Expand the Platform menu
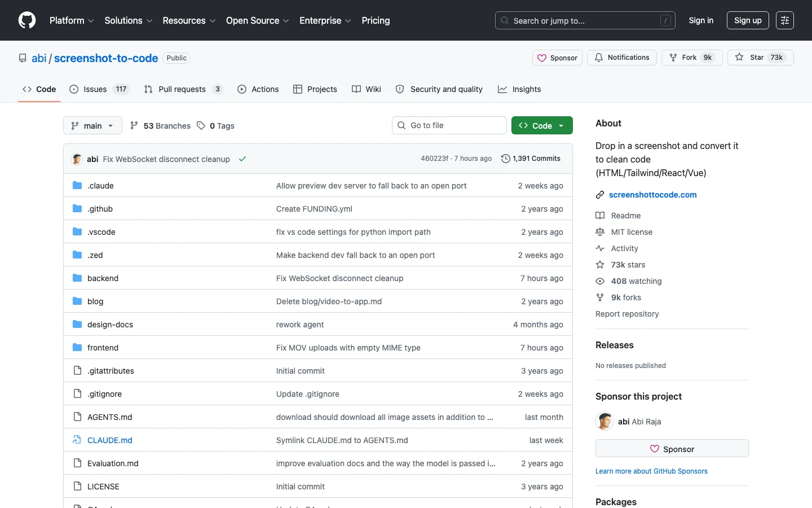The width and height of the screenshot is (812, 508). [72, 20]
